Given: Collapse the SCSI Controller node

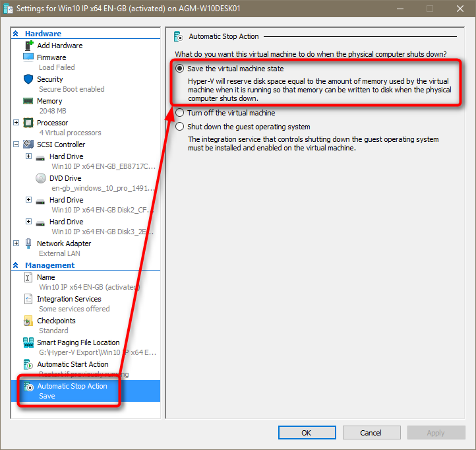Looking at the screenshot, I should [x=16, y=144].
